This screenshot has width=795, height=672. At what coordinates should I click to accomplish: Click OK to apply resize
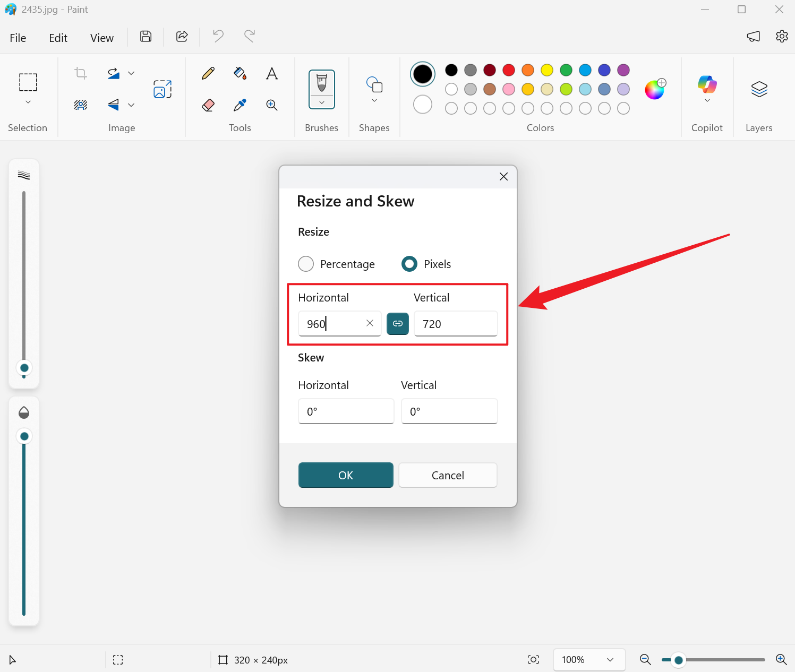click(x=346, y=475)
